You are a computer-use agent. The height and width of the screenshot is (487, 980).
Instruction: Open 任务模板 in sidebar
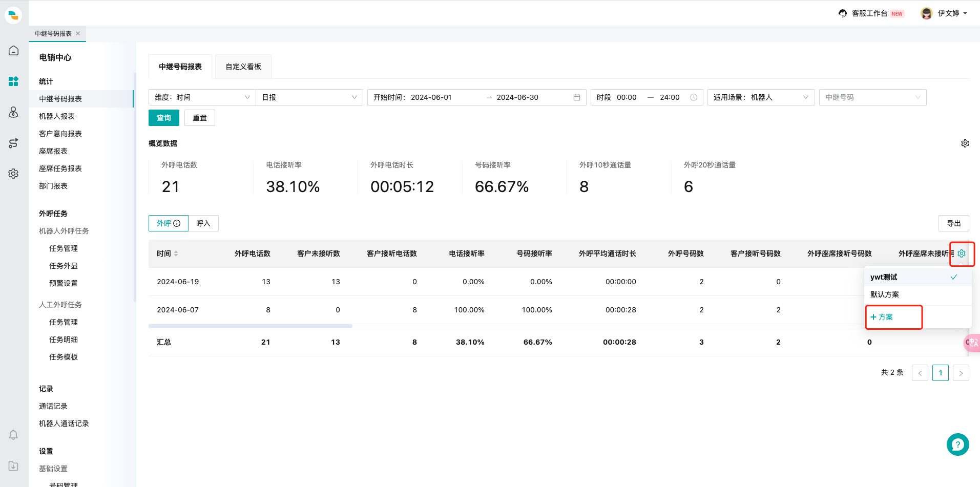pyautogui.click(x=64, y=357)
